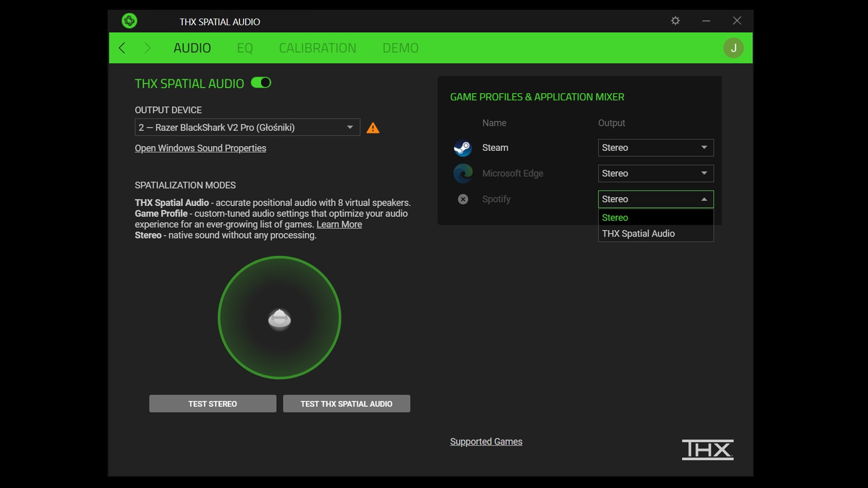Click the Output column header
The height and width of the screenshot is (488, 868).
611,123
